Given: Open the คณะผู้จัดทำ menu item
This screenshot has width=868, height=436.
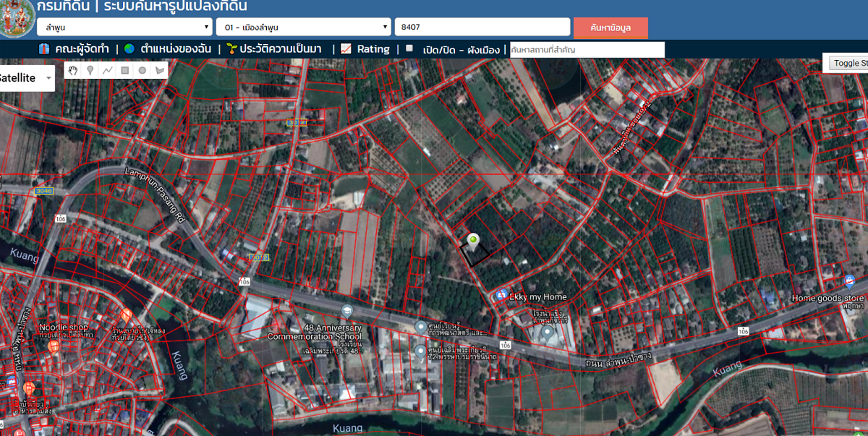Looking at the screenshot, I should pyautogui.click(x=82, y=49).
